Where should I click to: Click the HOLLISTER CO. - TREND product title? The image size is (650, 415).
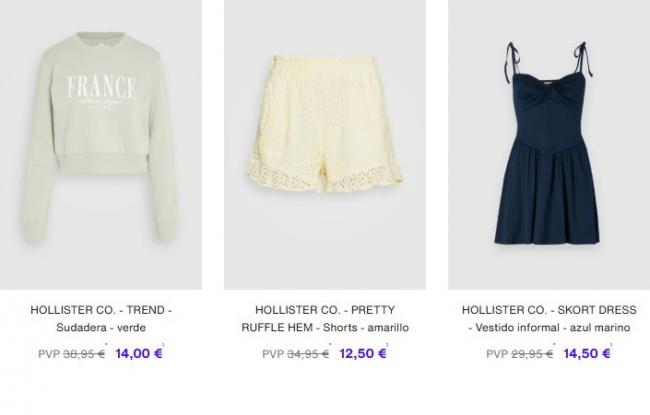point(101,310)
